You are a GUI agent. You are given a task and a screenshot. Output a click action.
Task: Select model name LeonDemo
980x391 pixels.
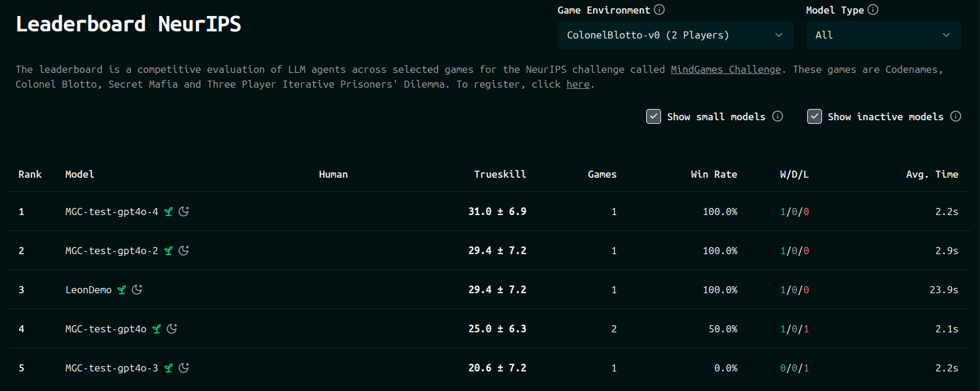88,290
